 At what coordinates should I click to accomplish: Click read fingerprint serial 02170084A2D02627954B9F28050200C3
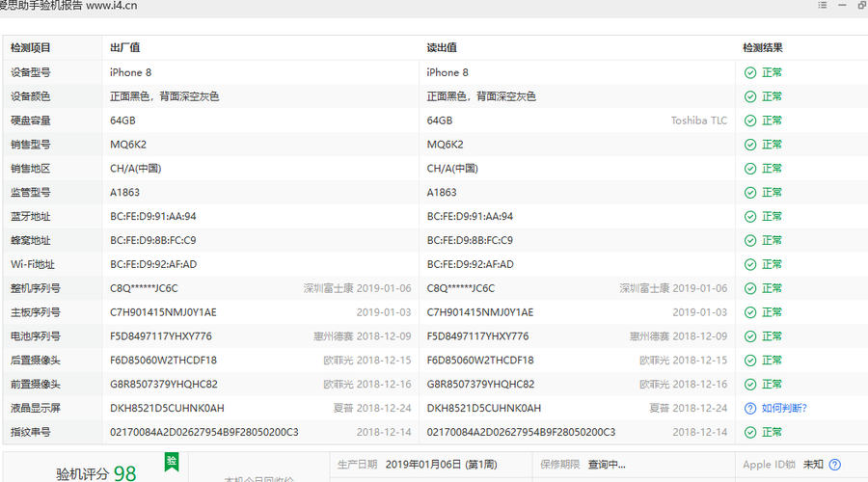(521, 432)
